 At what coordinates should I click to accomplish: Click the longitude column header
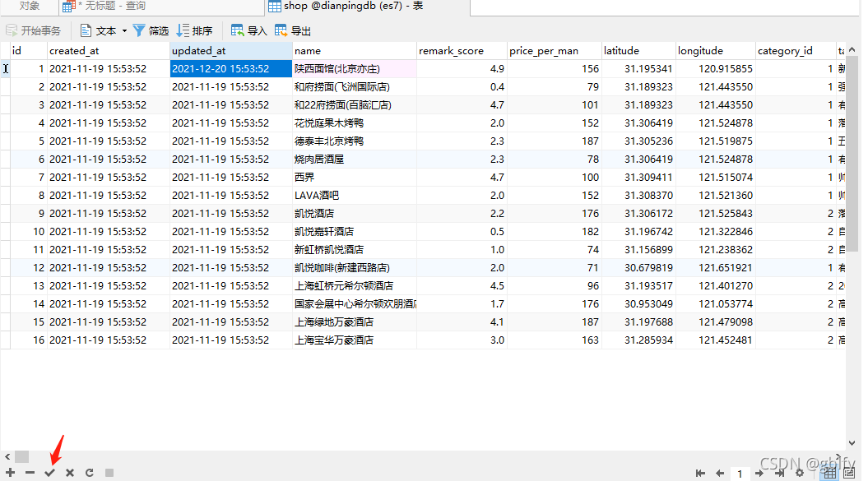[x=715, y=51]
